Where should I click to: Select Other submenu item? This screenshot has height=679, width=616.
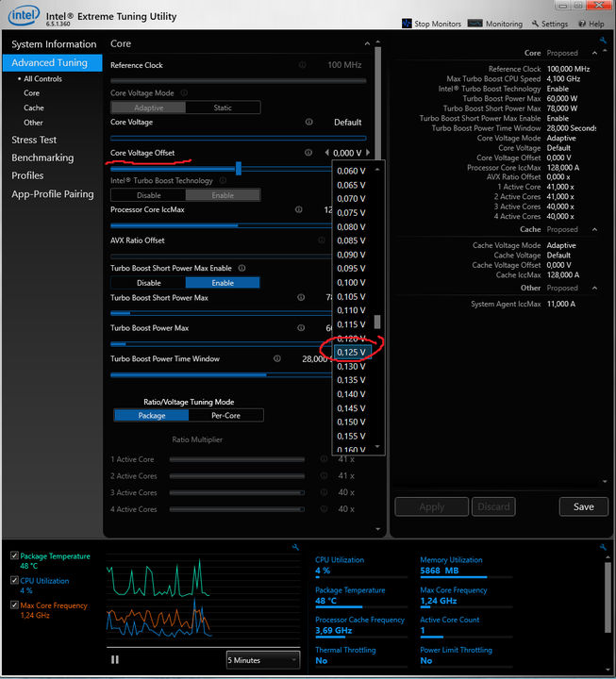pyautogui.click(x=33, y=123)
